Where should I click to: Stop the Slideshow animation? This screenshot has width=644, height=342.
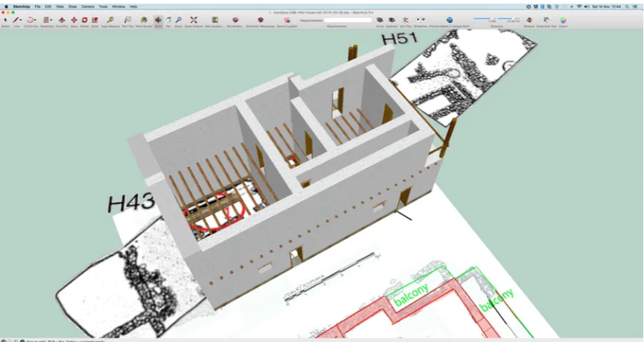[x=423, y=20]
